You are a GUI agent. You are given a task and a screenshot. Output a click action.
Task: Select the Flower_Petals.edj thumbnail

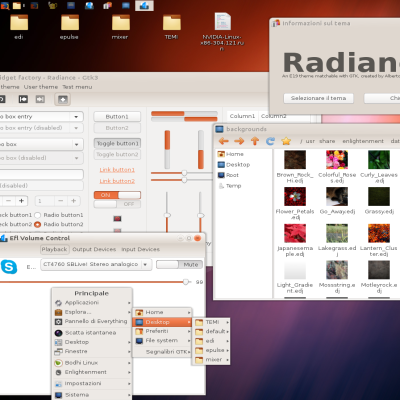click(295, 196)
